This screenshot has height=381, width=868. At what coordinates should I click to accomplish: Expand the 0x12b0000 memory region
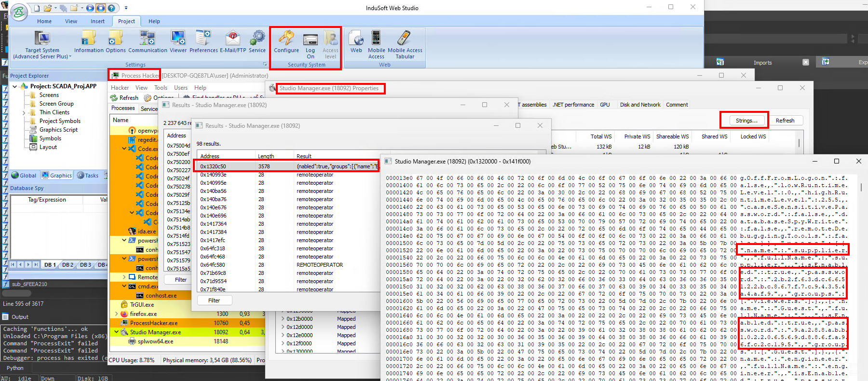coord(282,319)
